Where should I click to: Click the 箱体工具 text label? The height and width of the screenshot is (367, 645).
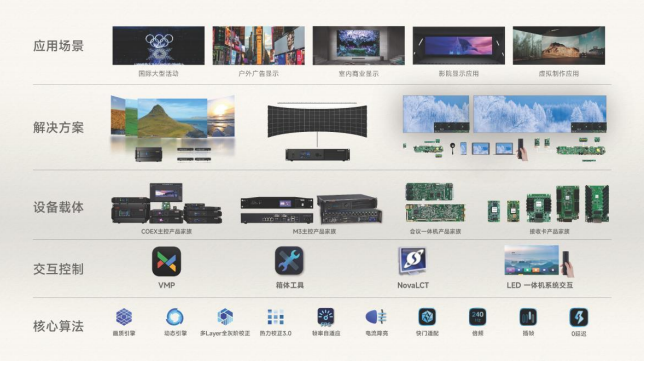click(x=290, y=285)
